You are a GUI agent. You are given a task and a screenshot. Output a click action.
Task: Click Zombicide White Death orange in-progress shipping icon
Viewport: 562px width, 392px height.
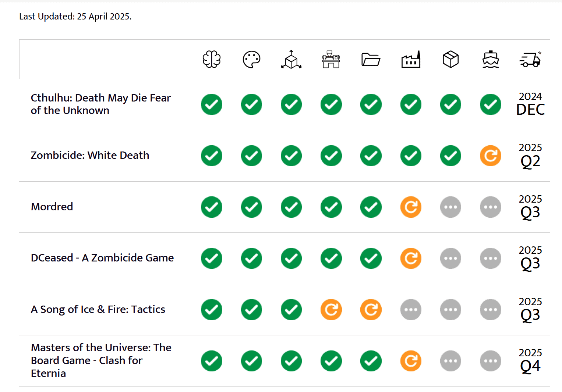coord(491,156)
